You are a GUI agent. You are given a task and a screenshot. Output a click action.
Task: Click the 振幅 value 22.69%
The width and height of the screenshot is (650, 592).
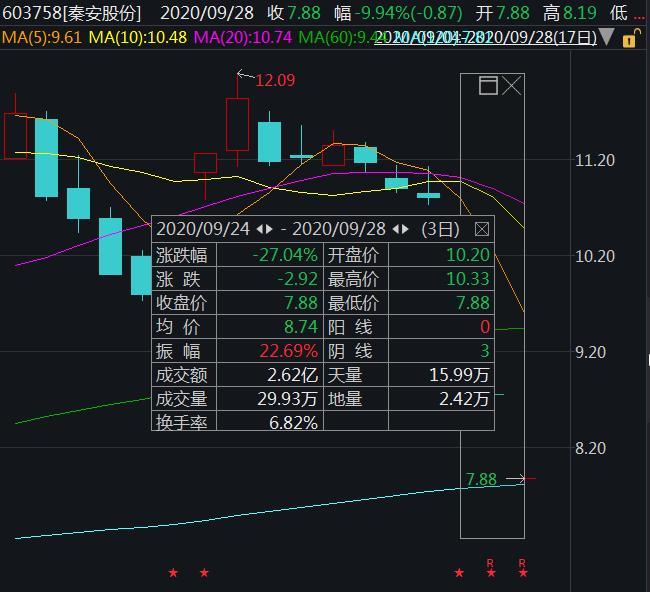click(x=289, y=351)
